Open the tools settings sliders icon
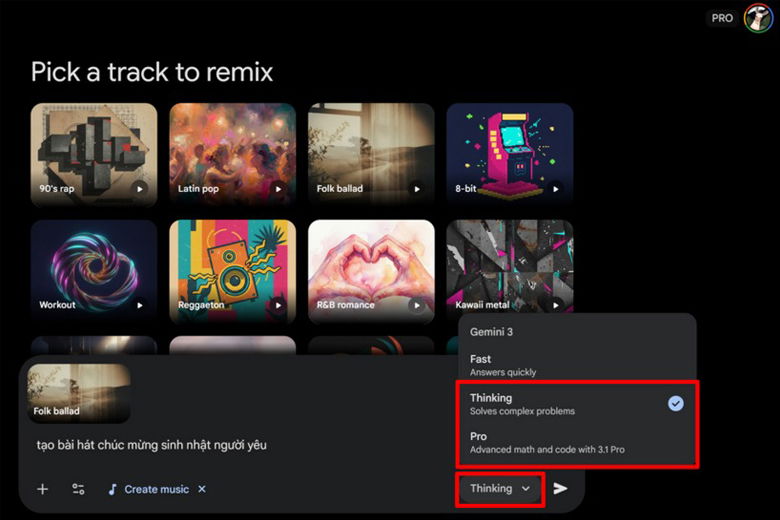This screenshot has width=780, height=520. [x=78, y=489]
